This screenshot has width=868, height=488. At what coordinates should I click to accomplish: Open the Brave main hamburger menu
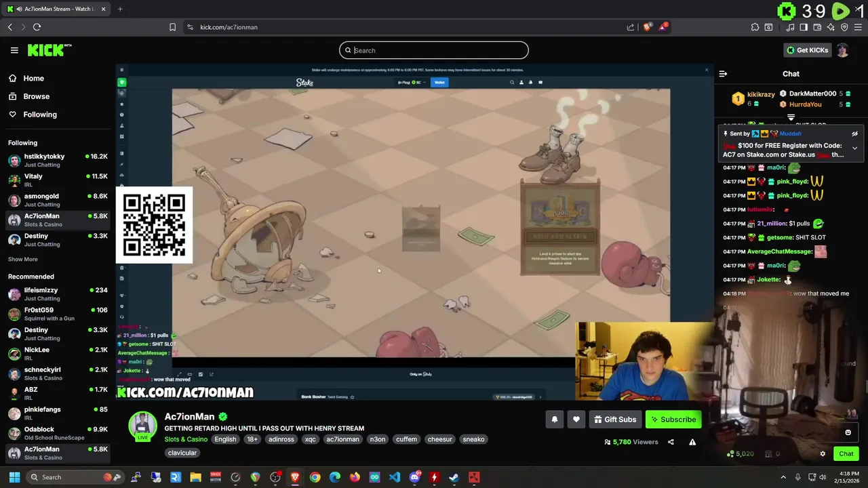pyautogui.click(x=857, y=27)
